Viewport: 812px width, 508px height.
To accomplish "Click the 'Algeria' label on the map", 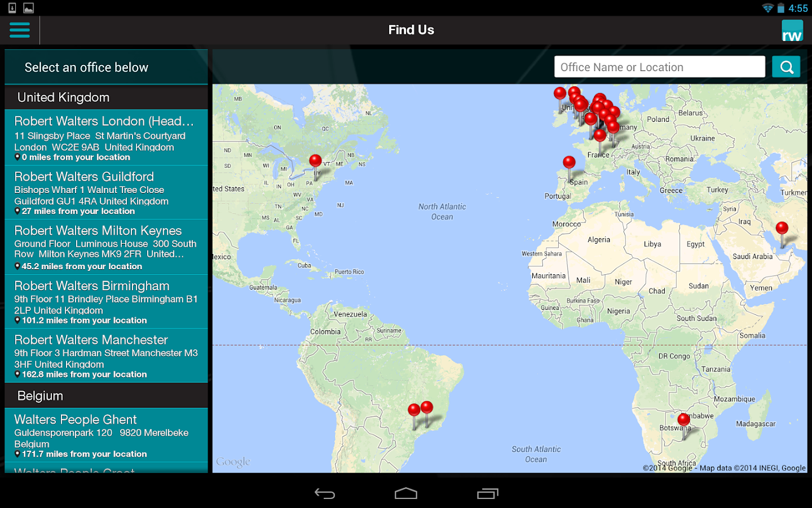I will tap(599, 240).
